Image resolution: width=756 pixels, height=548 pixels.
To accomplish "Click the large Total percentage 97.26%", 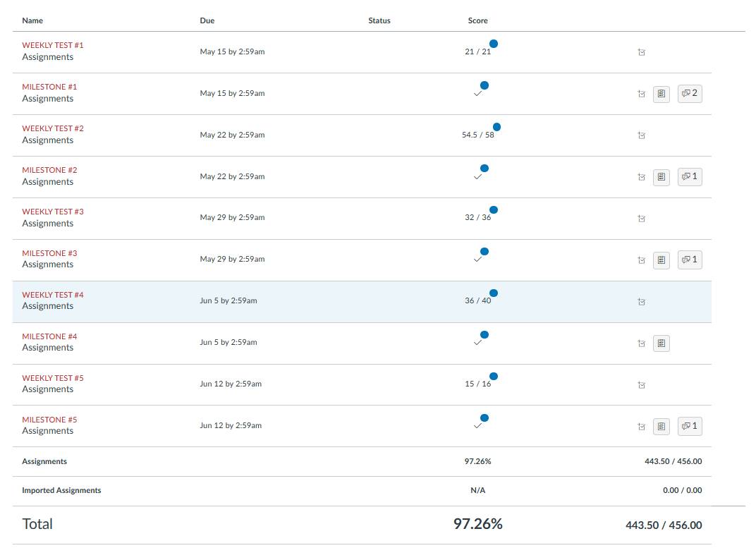I will (478, 525).
